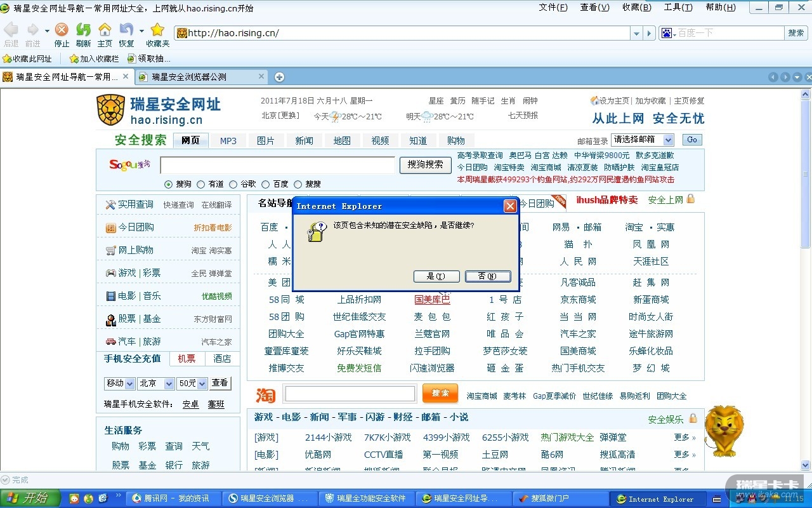The width and height of the screenshot is (812, 508).
Task: Focus the hao.rising.cn address bar
Action: pos(403,33)
